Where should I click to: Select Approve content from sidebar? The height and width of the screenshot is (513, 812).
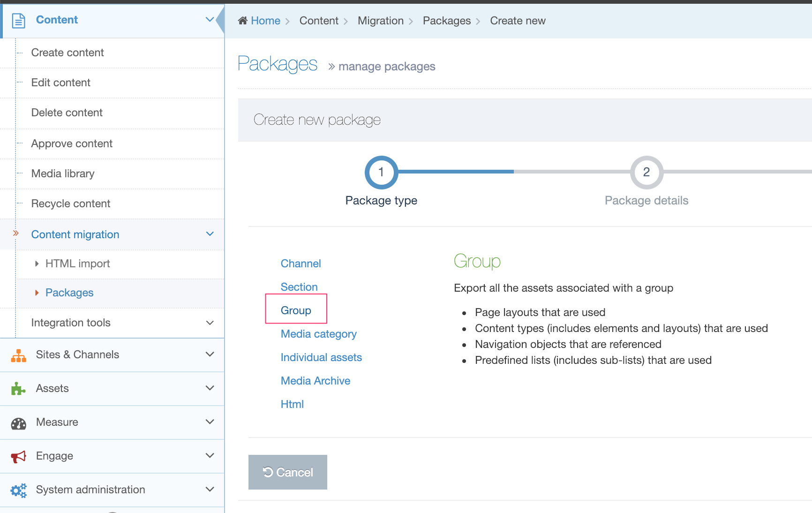[72, 143]
